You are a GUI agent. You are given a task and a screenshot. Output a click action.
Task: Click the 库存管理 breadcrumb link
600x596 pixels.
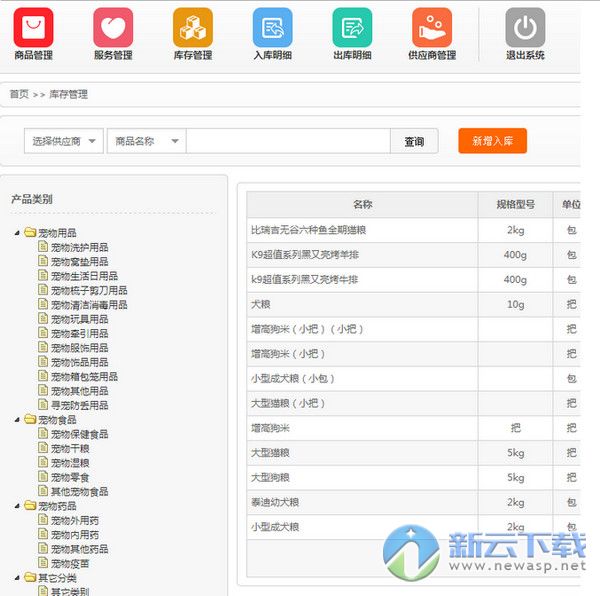68,94
